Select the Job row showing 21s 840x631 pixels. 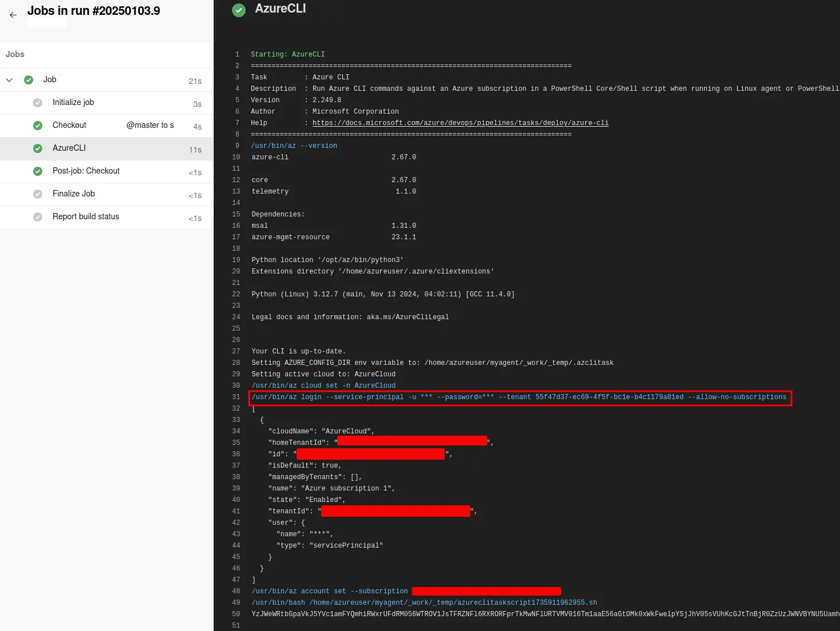106,80
